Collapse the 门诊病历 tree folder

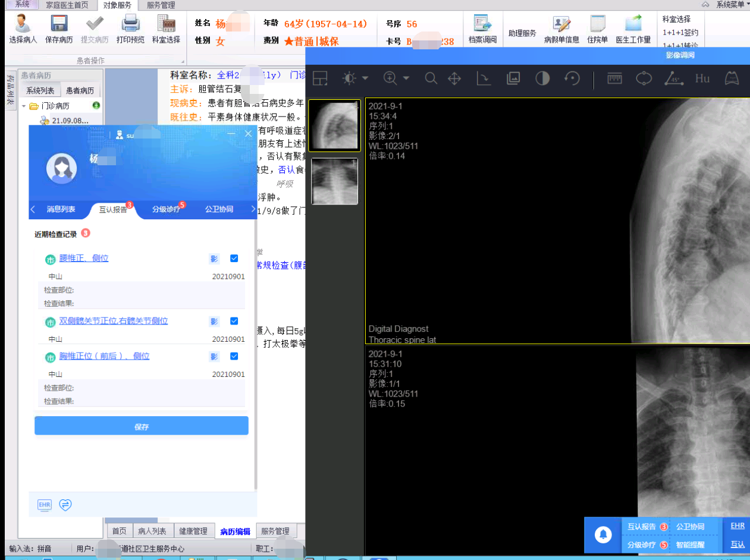tap(24, 106)
